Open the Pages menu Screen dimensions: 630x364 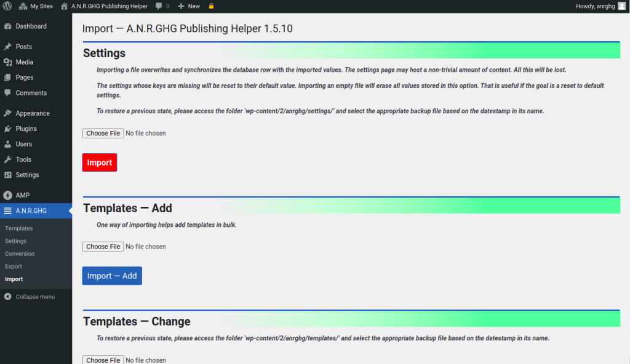point(36,77)
